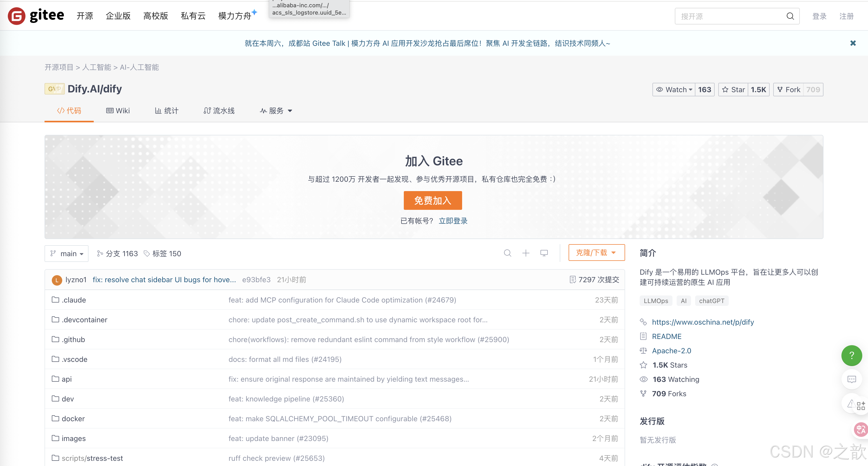Image resolution: width=868 pixels, height=466 pixels.
Task: Click the LLMOps topic tag
Action: click(656, 301)
